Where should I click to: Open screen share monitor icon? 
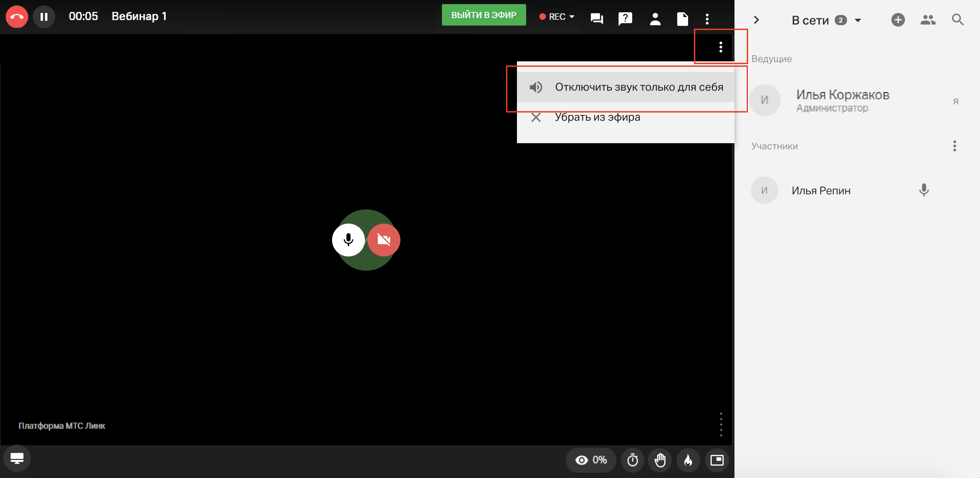17,458
